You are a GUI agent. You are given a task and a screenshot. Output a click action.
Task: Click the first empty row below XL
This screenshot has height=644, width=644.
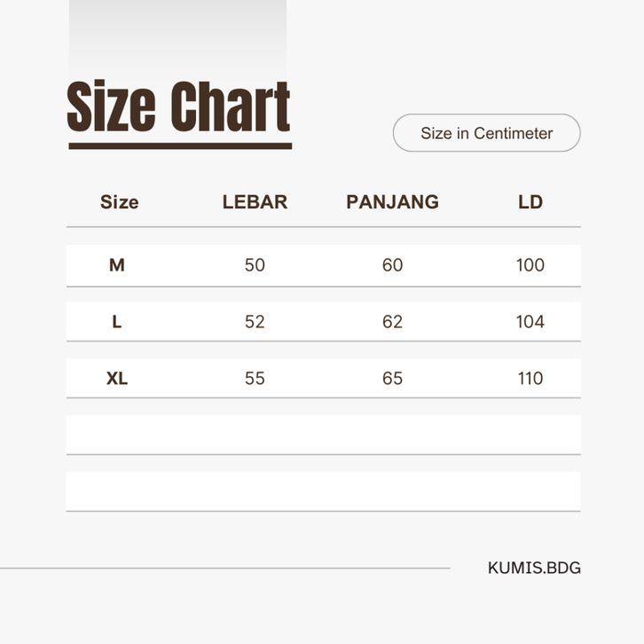pos(323,435)
